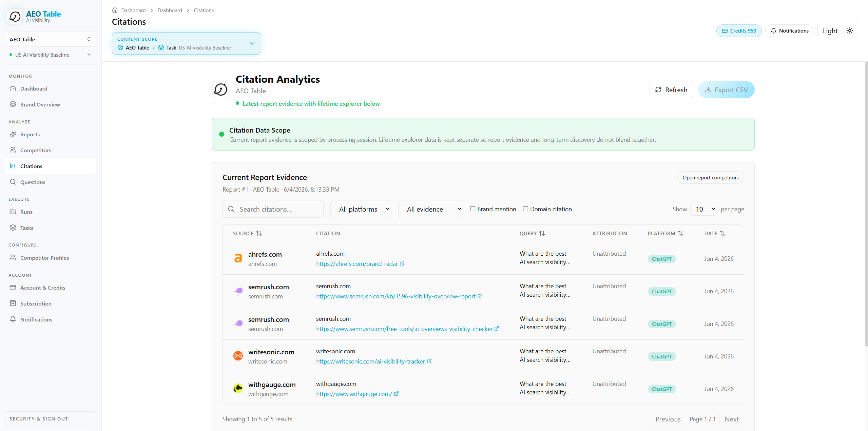Click the Dashboard gauge icon in sidebar

tap(13, 89)
